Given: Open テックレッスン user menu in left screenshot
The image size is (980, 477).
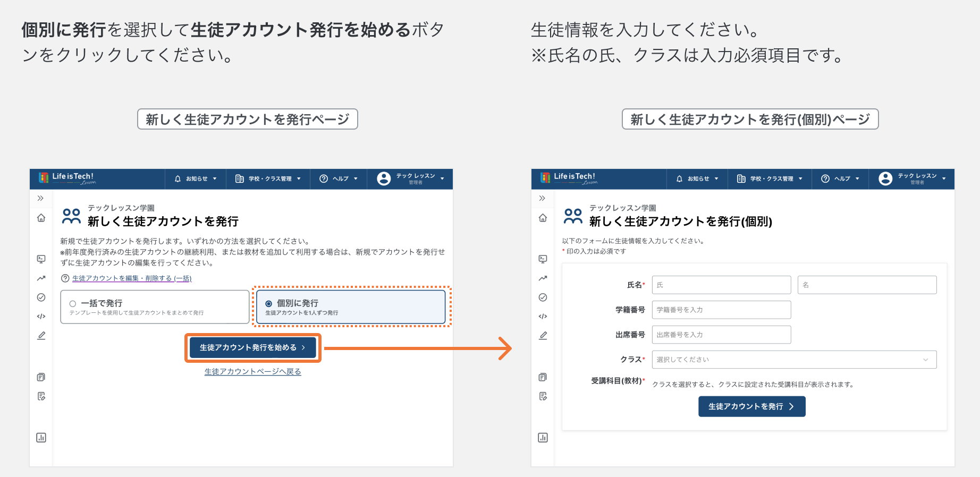Looking at the screenshot, I should (410, 179).
